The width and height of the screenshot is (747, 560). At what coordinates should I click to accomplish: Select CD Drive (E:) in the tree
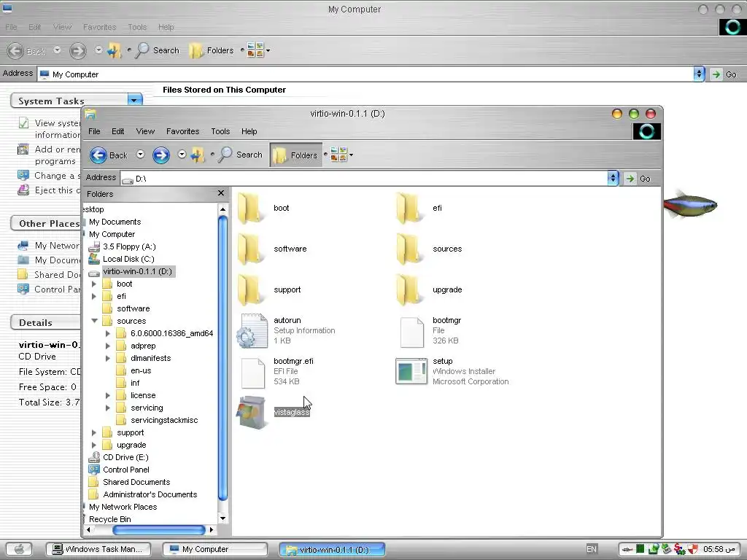pos(125,457)
